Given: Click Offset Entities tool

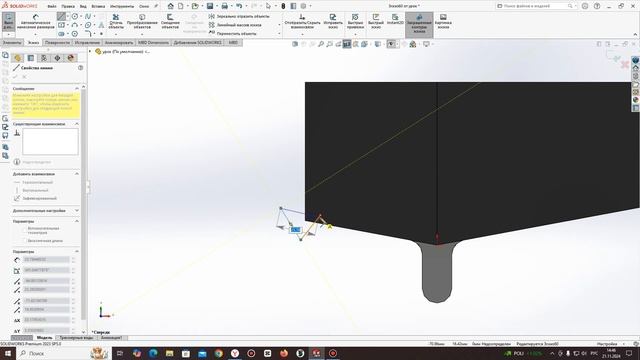Looking at the screenshot, I should (x=170, y=21).
